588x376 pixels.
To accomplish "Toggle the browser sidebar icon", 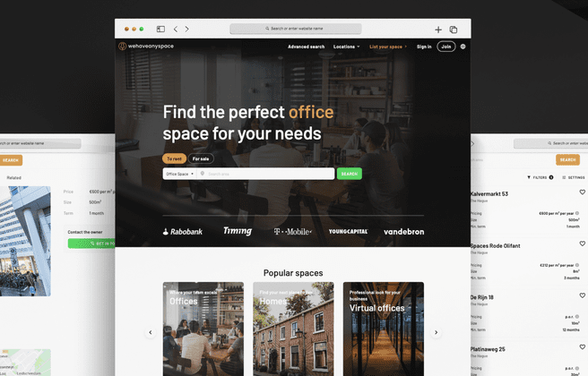I will tap(160, 29).
